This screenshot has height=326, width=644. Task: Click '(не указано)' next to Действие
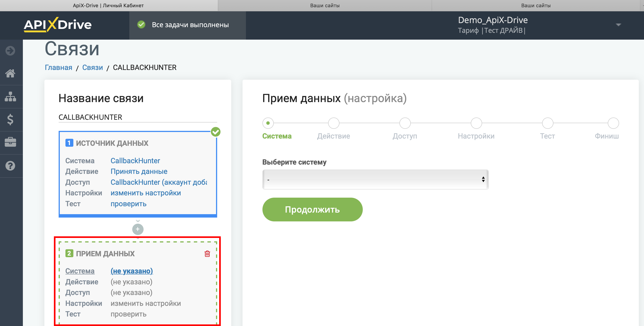132,282
